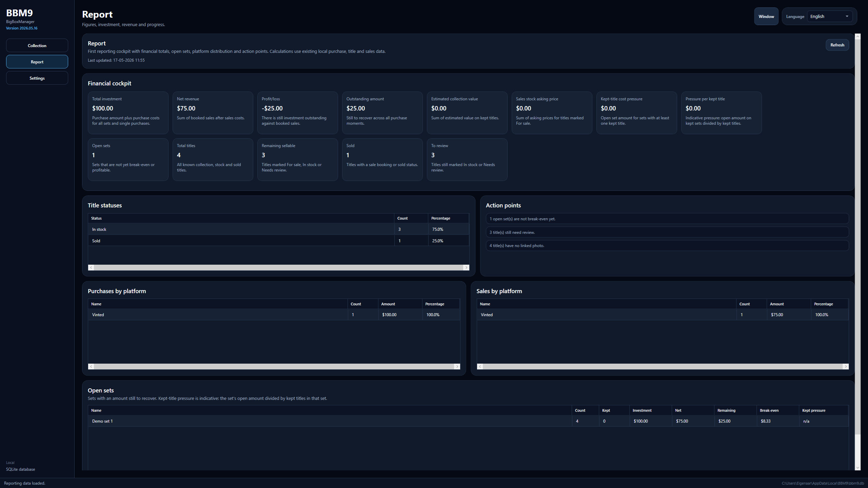Click Sales by platform horizontal scrollbar

coord(663,366)
